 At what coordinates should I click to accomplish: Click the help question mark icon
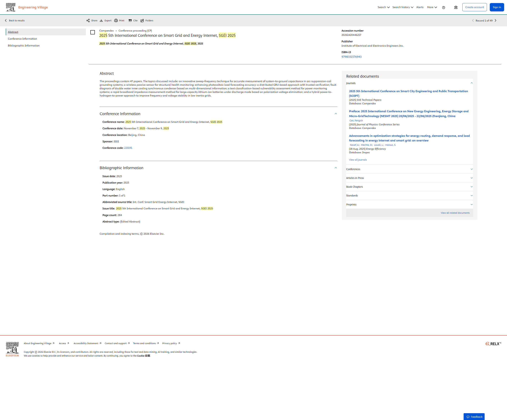click(x=444, y=8)
